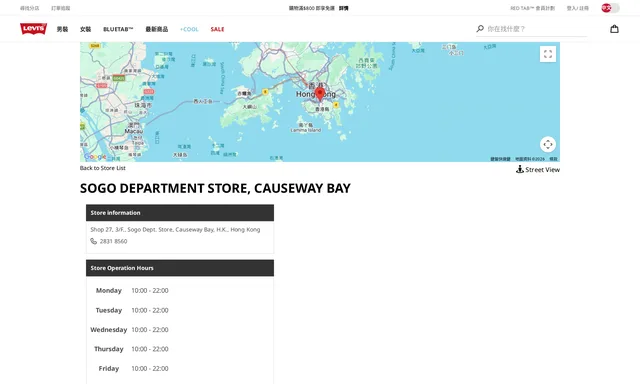Click the map terms link
This screenshot has height=384, width=640.
(553, 159)
